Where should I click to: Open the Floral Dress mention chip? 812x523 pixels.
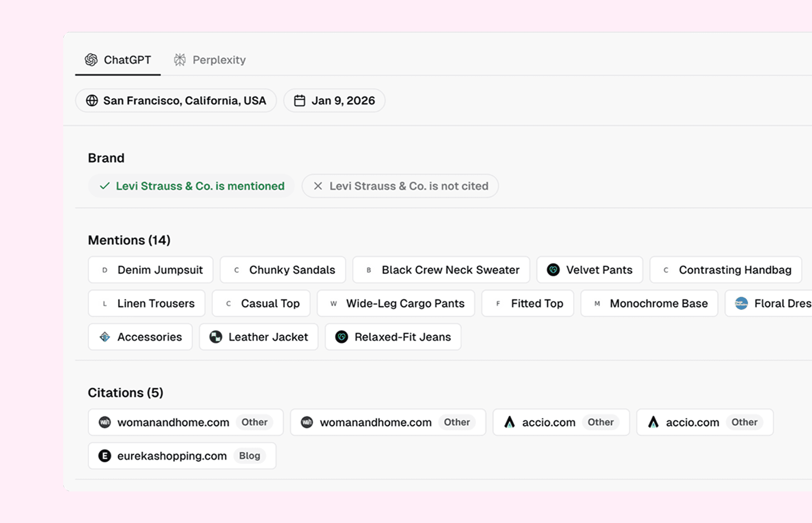[769, 304]
